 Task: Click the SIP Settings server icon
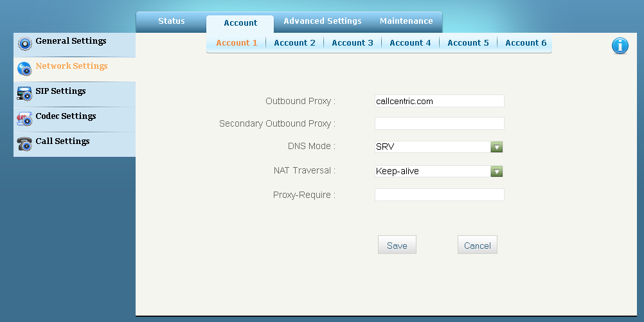click(24, 94)
